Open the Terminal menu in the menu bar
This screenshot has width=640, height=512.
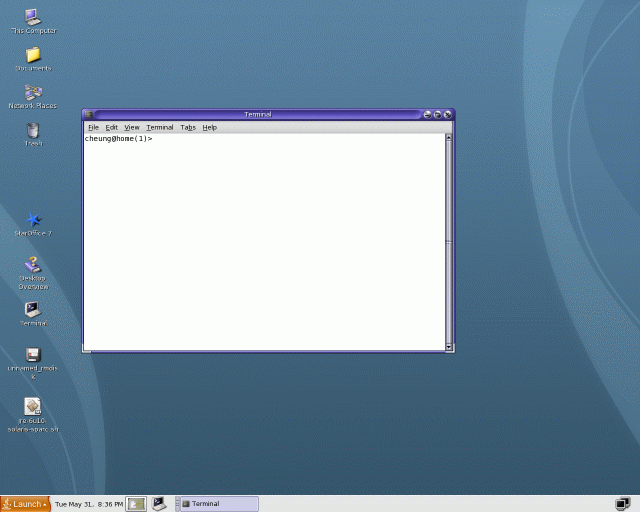click(160, 127)
